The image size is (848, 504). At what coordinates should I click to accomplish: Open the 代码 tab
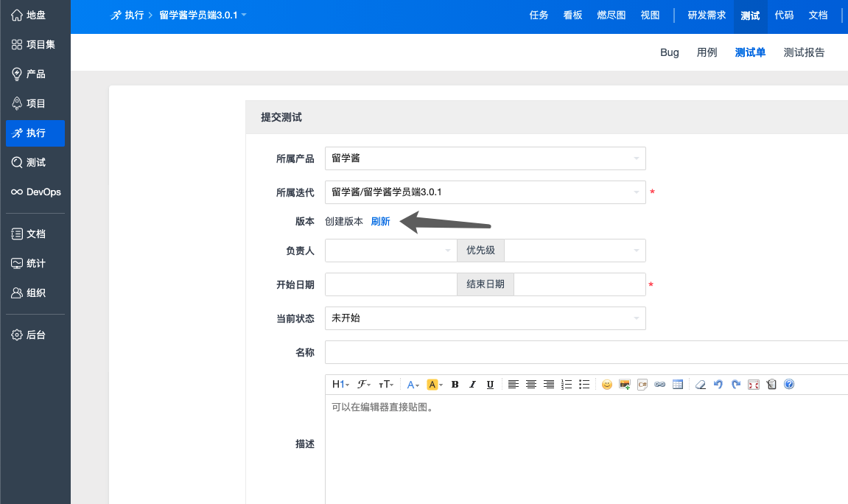coord(784,15)
